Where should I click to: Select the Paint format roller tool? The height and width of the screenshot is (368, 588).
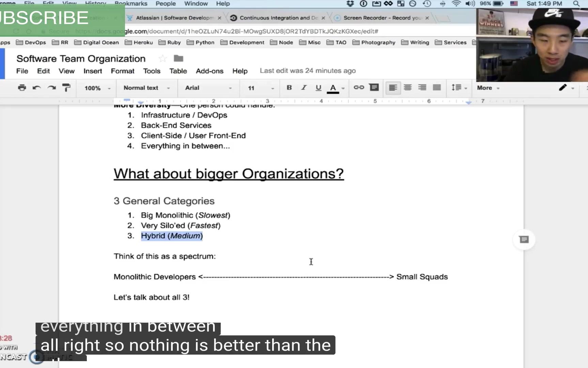66,88
